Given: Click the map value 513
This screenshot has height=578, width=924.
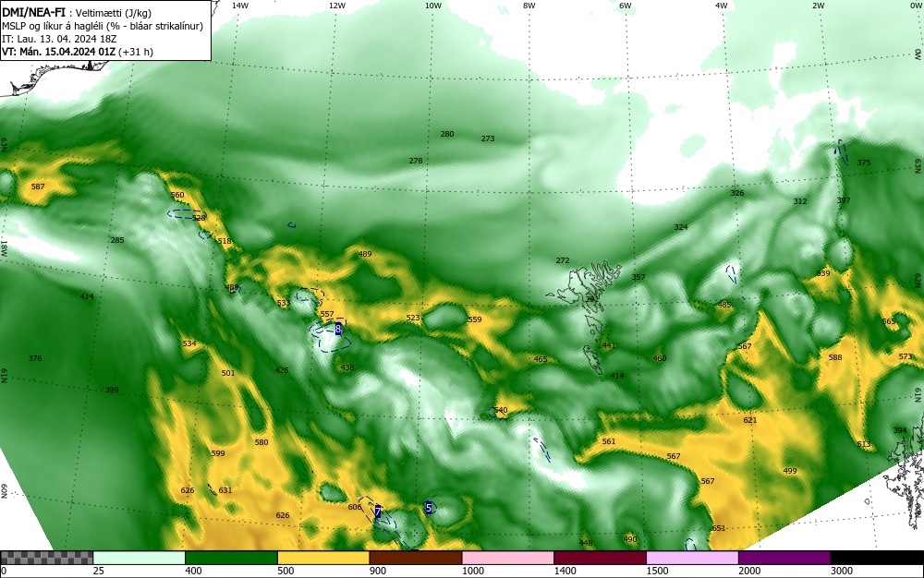Looking at the screenshot, I should (863, 444).
